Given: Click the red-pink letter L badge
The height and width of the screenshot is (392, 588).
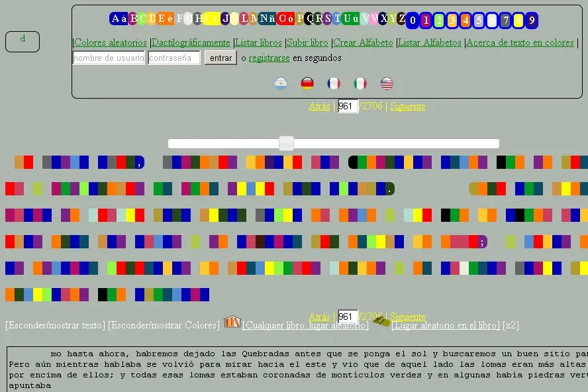Looking at the screenshot, I should click(244, 19).
